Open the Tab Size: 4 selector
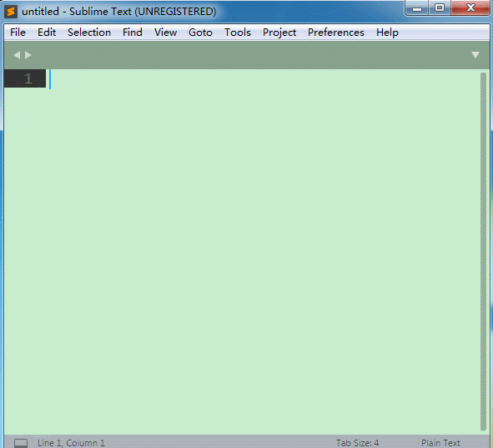The image size is (493, 448). (357, 443)
